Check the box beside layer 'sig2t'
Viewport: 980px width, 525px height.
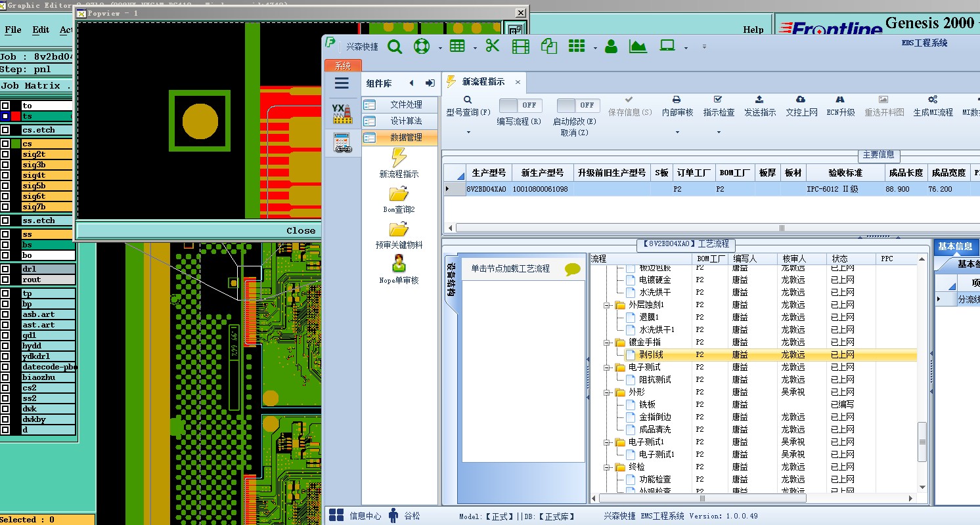tap(5, 154)
